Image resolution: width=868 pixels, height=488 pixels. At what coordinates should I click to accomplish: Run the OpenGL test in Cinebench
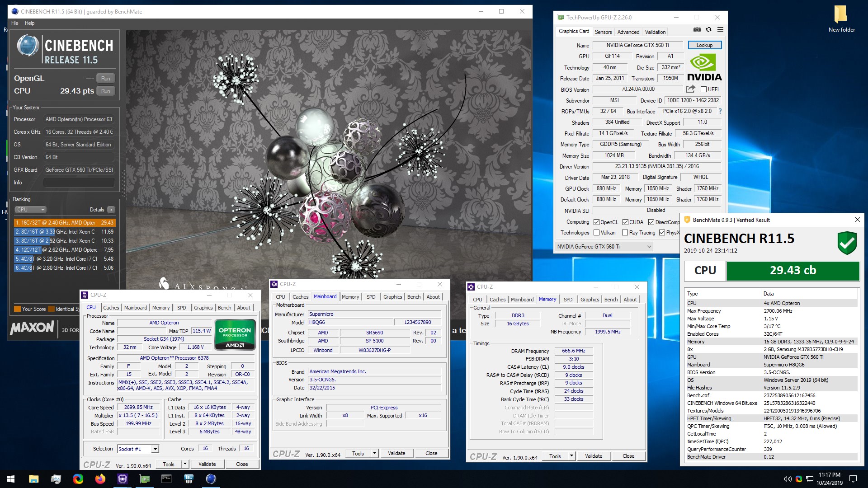(105, 78)
